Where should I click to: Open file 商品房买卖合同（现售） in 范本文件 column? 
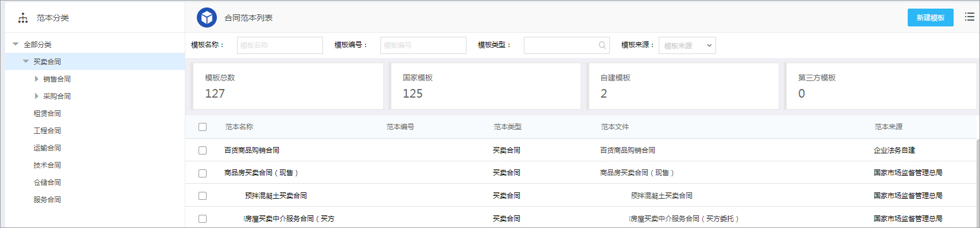637,173
